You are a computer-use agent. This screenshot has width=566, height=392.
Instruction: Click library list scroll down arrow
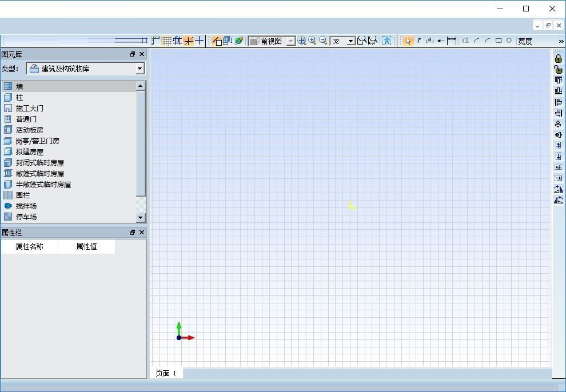point(141,218)
